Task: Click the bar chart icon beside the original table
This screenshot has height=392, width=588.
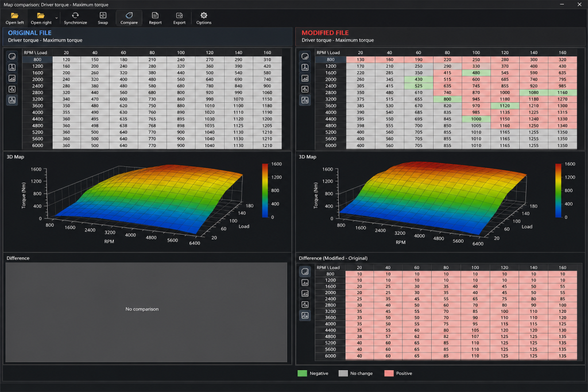Action: [x=12, y=78]
